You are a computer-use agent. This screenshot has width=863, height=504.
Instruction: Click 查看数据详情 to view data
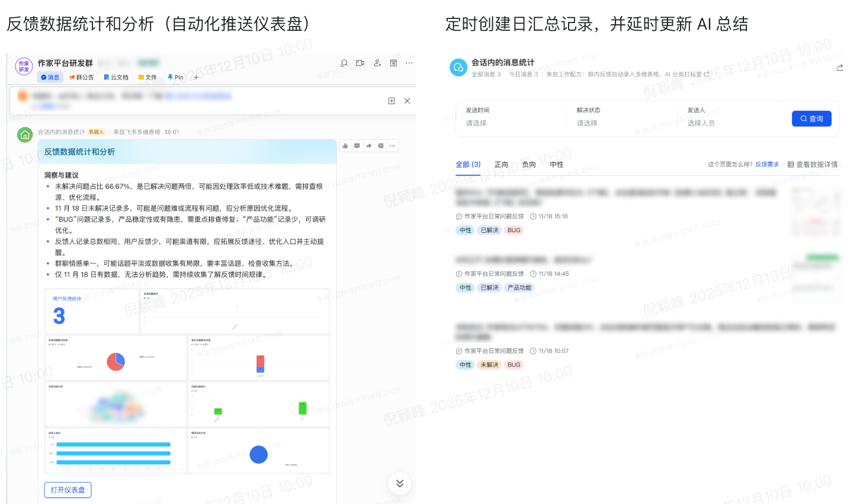point(813,165)
